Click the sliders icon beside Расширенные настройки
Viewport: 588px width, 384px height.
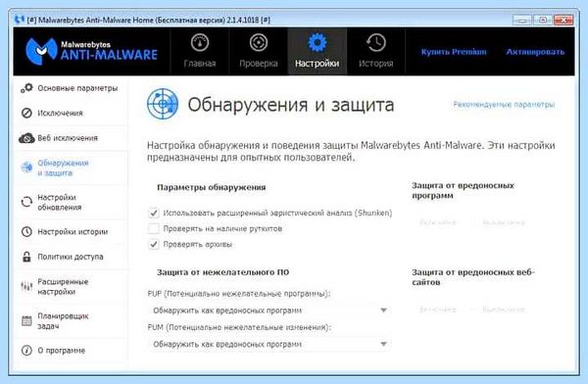[26, 286]
